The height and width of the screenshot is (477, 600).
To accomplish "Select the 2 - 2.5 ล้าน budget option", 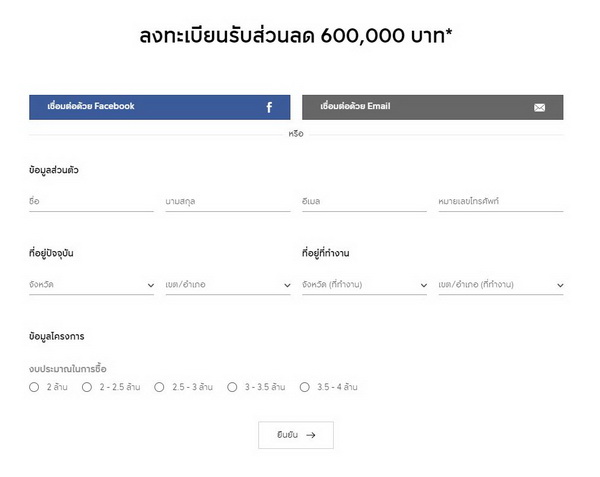I will (x=87, y=387).
